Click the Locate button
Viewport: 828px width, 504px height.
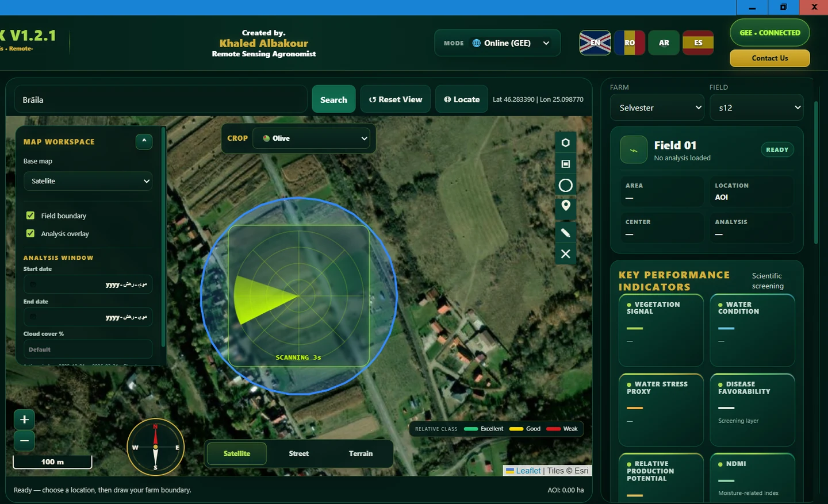[462, 99]
